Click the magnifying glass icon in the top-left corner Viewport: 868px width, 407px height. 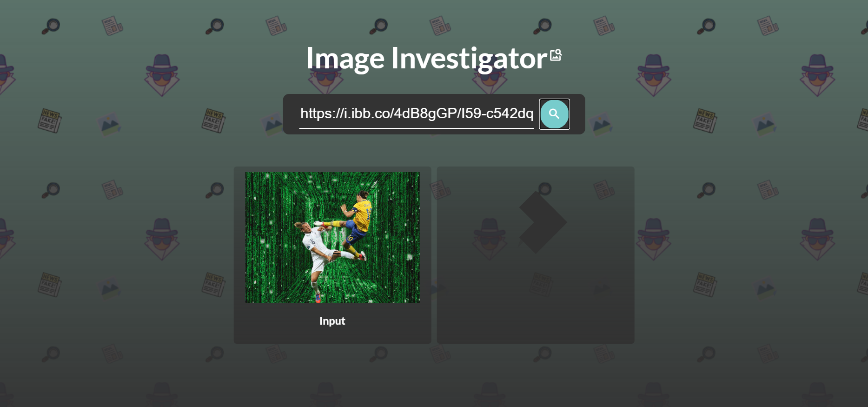(x=51, y=26)
